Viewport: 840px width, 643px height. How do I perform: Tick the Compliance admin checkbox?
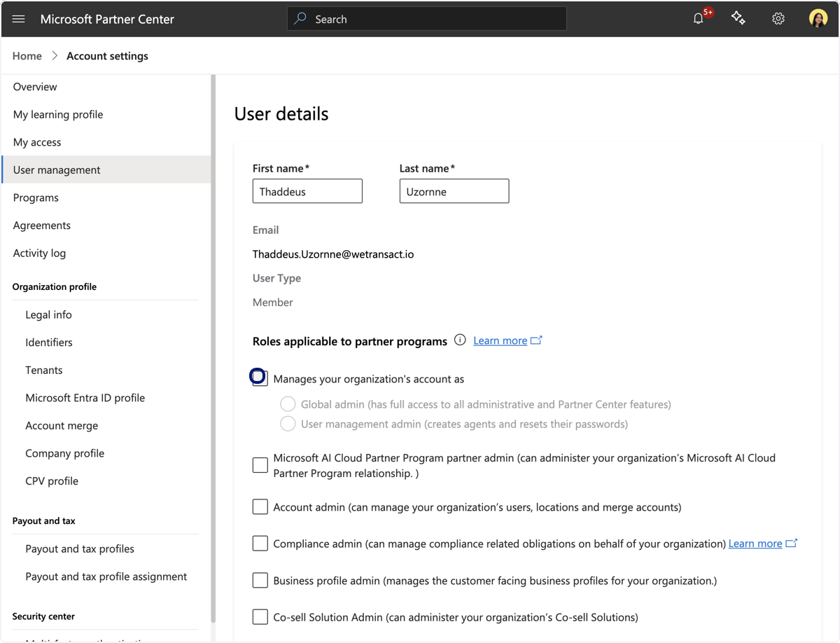click(260, 543)
